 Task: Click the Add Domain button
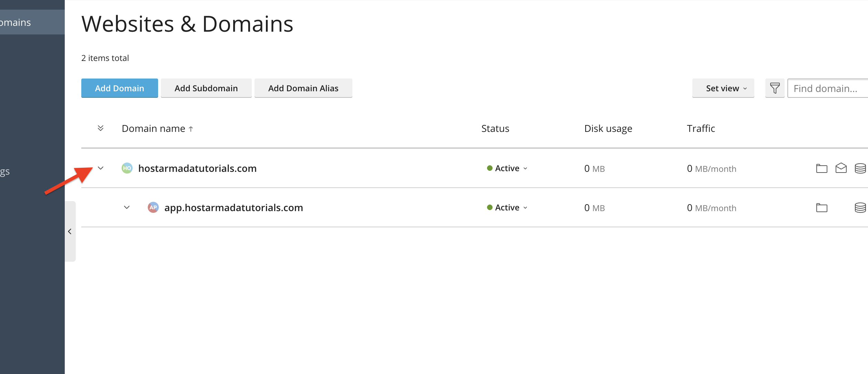coord(120,88)
